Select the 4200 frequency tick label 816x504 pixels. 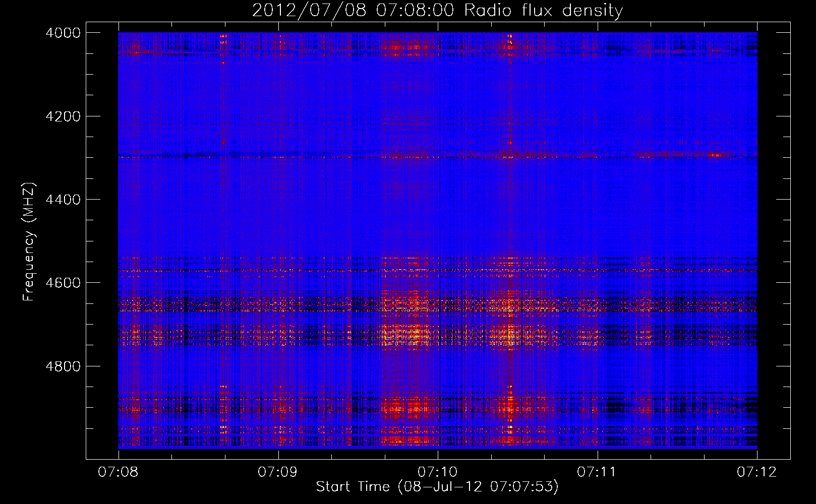click(63, 116)
